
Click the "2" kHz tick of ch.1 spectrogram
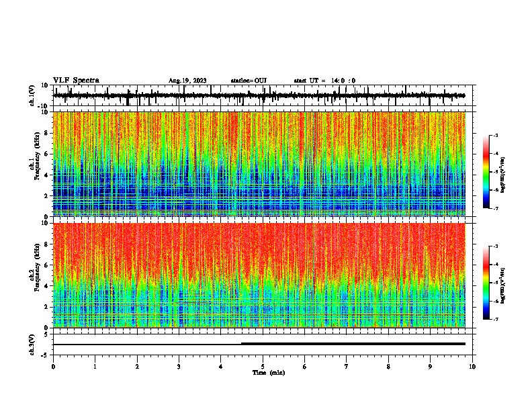pos(46,196)
